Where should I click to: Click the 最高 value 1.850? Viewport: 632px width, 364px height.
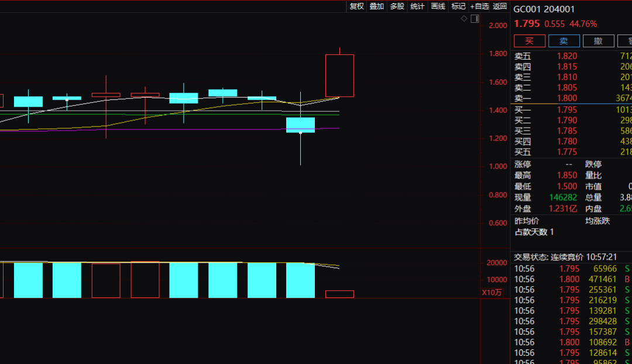[x=566, y=176]
